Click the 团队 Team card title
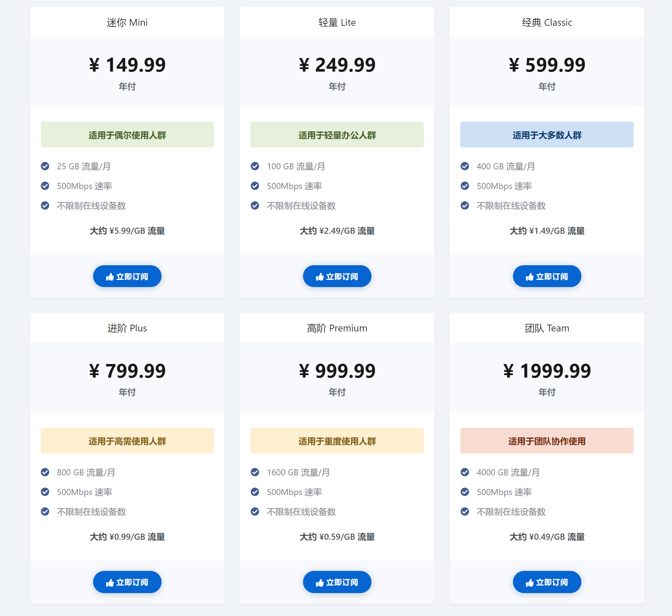This screenshot has width=672, height=616. tap(547, 328)
